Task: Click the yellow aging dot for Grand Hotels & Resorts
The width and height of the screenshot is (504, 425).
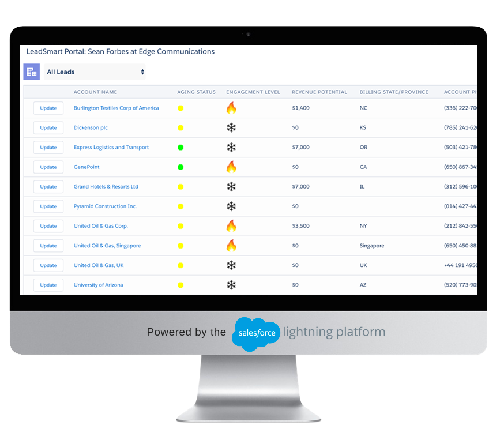Action: 180,186
